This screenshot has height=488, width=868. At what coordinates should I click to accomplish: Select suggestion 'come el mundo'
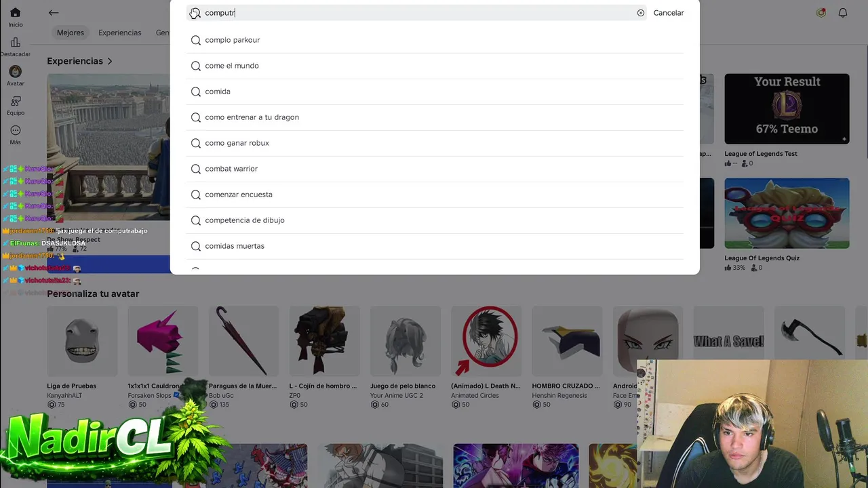point(435,66)
